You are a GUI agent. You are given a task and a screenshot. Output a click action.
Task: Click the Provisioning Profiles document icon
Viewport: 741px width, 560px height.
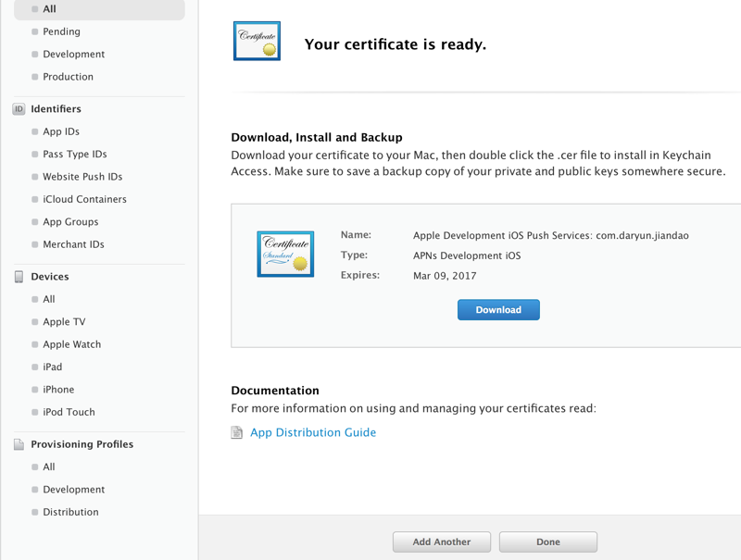pyautogui.click(x=19, y=444)
